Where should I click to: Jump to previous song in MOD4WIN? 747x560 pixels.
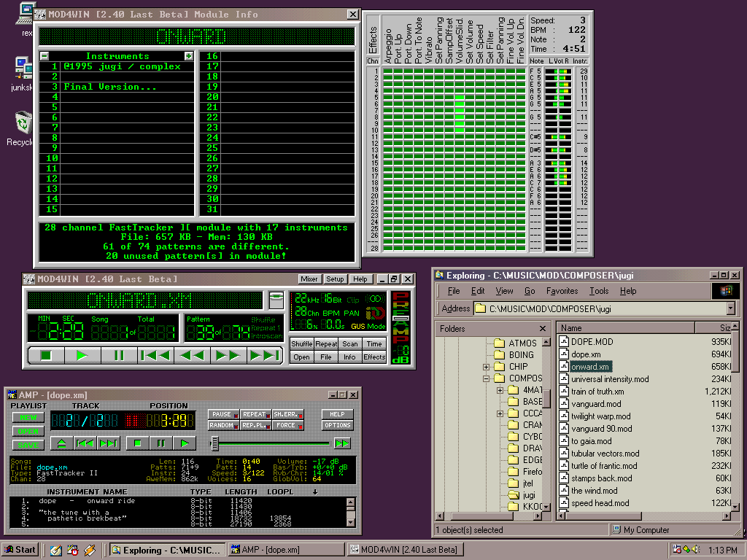(156, 355)
